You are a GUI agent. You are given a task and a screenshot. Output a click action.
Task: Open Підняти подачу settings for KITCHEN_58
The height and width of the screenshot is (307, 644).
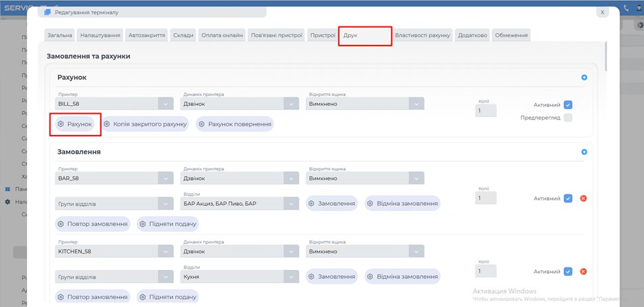[x=167, y=297]
